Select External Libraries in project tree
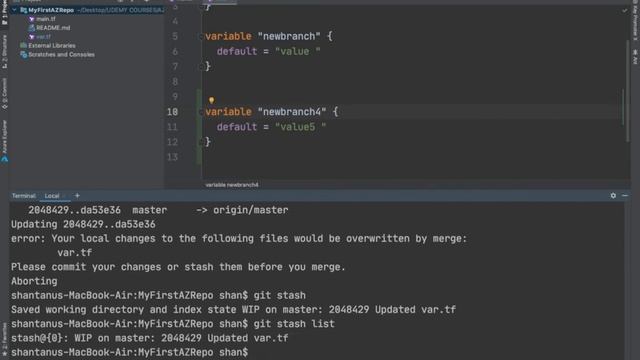The height and width of the screenshot is (360, 640). [x=52, y=46]
